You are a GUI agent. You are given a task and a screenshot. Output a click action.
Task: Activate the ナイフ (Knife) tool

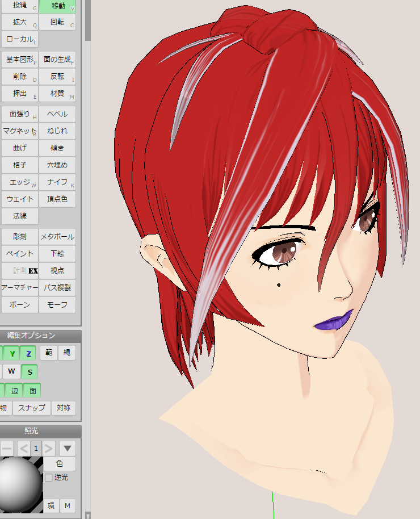(57, 182)
